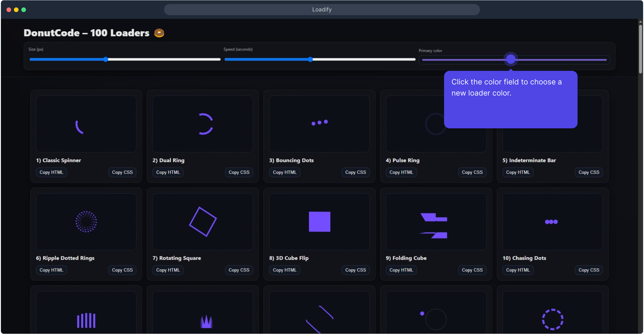Click the 3D Cube Flip square

tap(320, 222)
